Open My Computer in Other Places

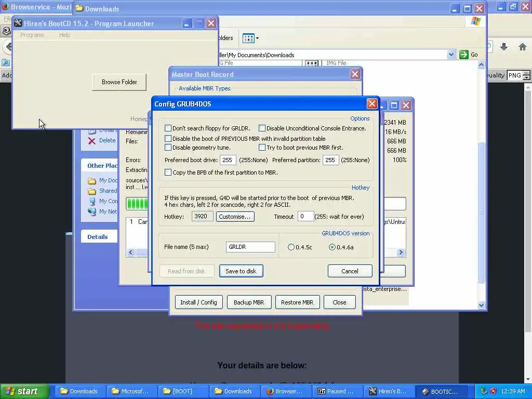[x=108, y=201]
